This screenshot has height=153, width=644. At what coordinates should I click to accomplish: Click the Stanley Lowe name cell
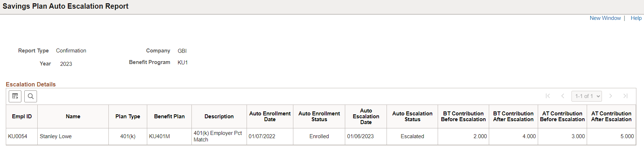tap(55, 136)
